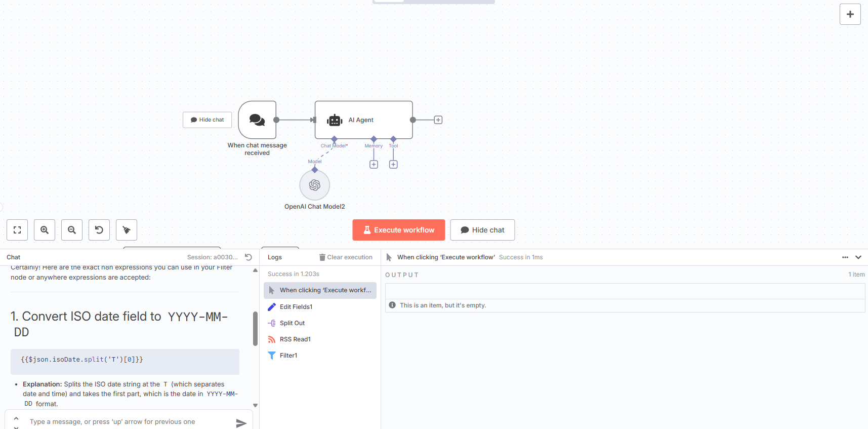Reset the canvas zoom level
The image size is (868, 429).
point(99,230)
